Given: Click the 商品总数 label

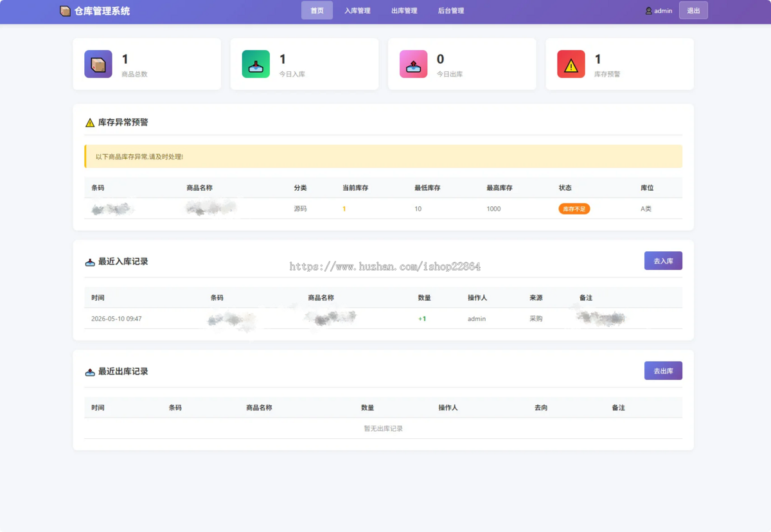Looking at the screenshot, I should (x=134, y=74).
